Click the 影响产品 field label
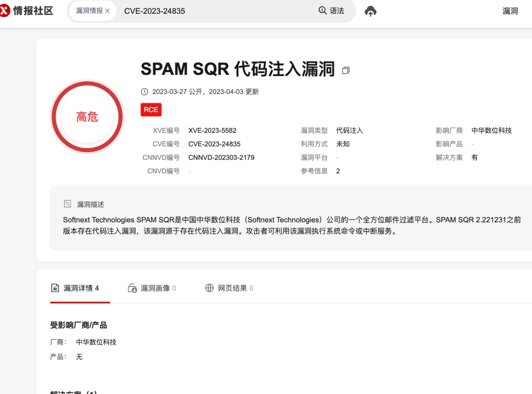Viewport: 532px width, 394px height. 449,144
